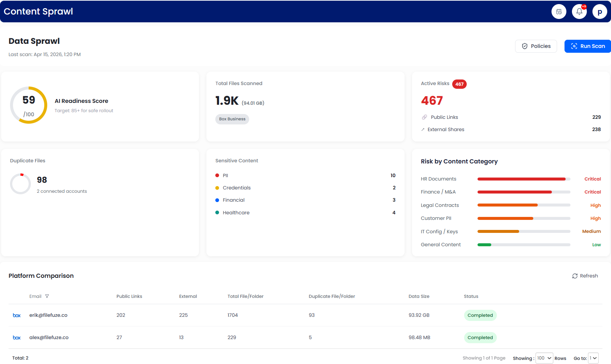Viewport: 611px width, 364px height.
Task: Click the red 467 Active Risks badge
Action: pos(459,84)
